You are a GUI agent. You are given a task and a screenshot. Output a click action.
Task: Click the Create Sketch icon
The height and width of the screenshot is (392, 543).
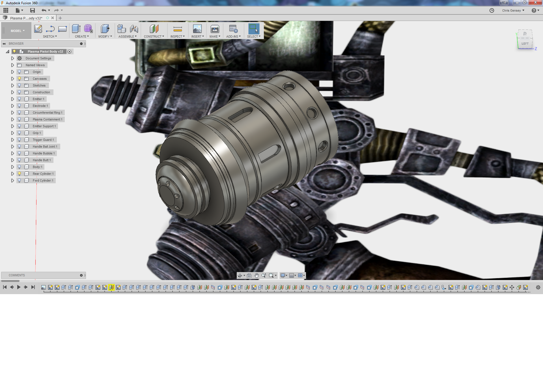coord(38,29)
